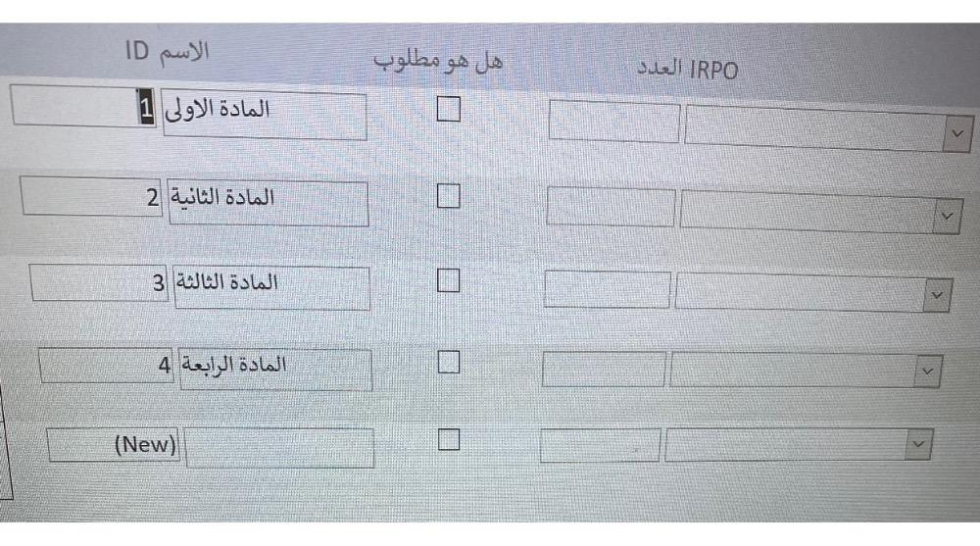
Task: Click the العدد field for المادة الرابعة
Action: 602,368
